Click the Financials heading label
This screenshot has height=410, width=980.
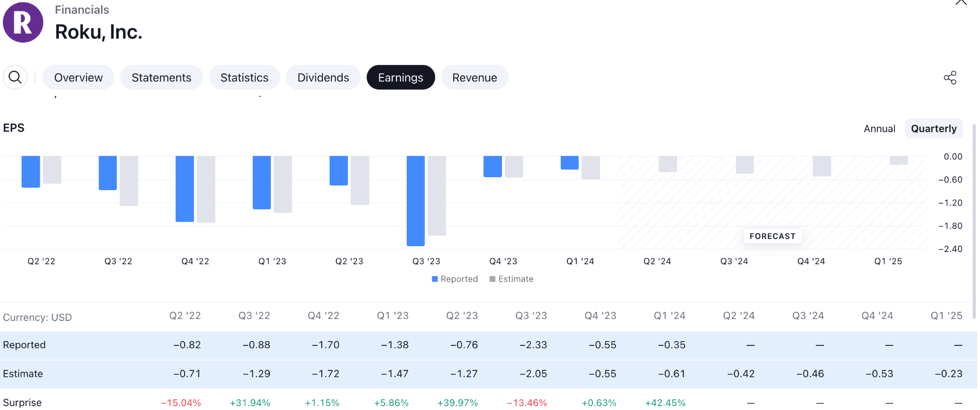[82, 10]
